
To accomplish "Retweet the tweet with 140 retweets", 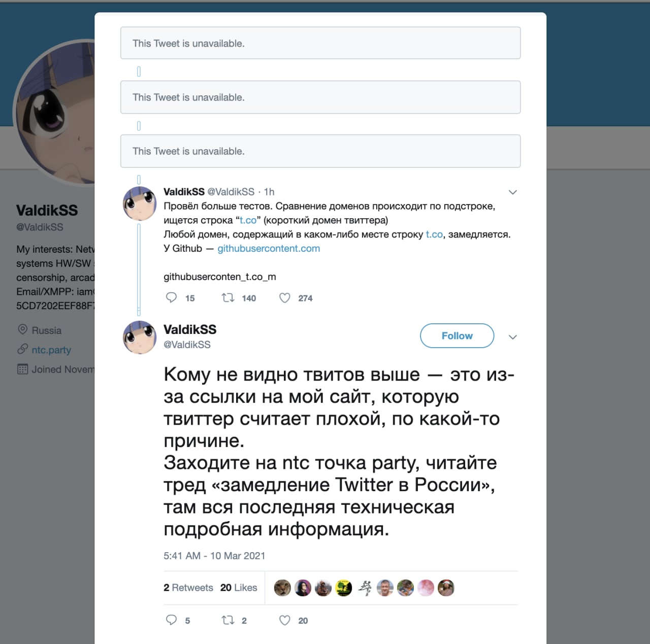I will pyautogui.click(x=228, y=297).
